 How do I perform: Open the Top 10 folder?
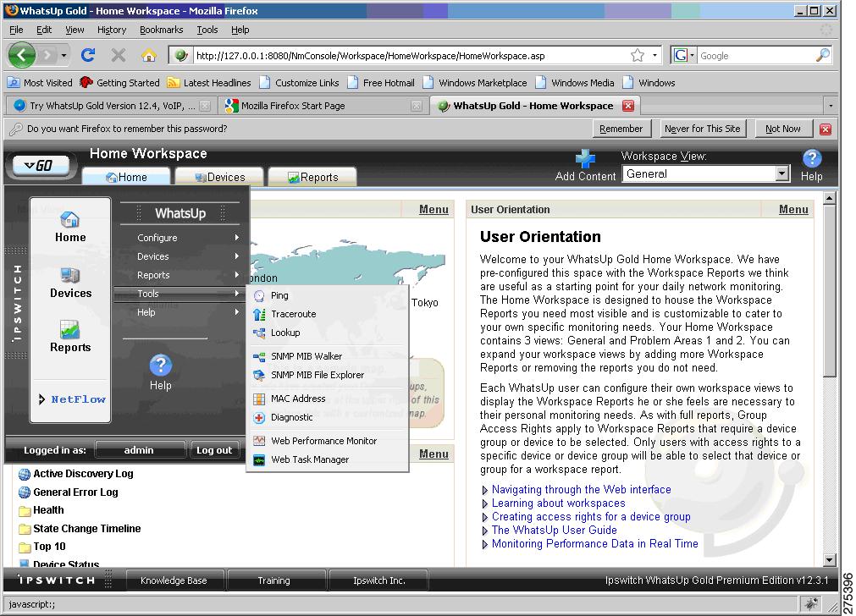coord(49,547)
